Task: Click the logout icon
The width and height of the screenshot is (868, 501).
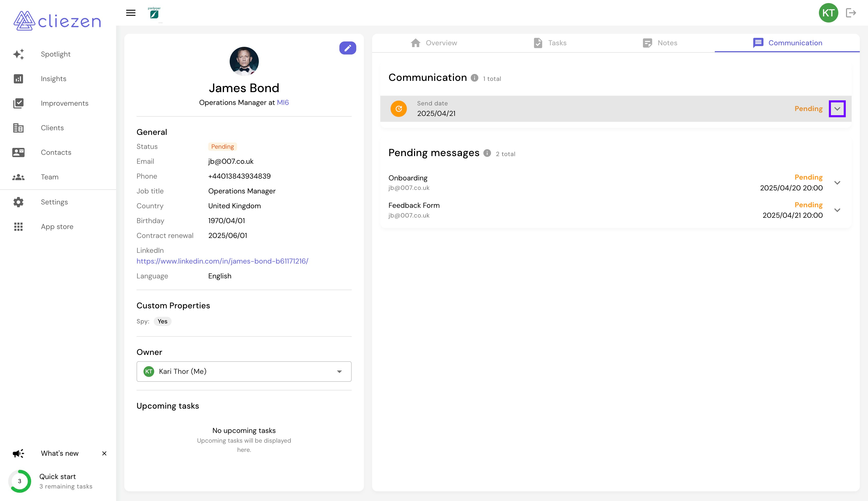Action: (851, 13)
